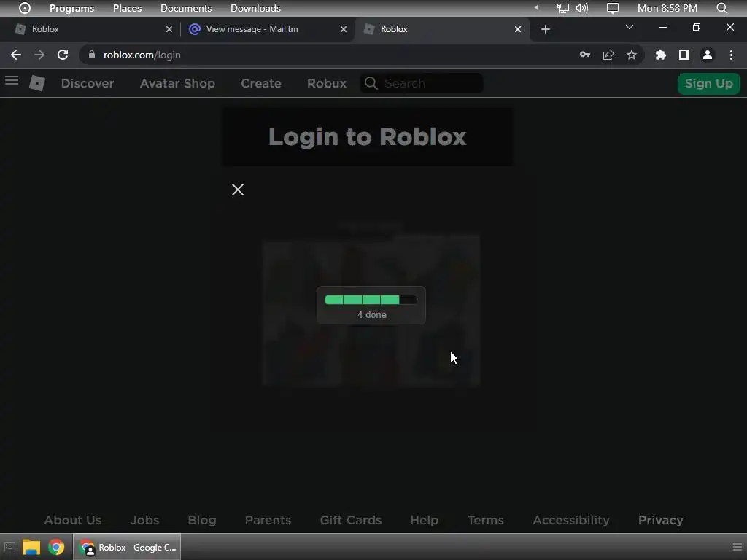This screenshot has width=747, height=560.
Task: Open a new browser tab with plus
Action: tap(546, 29)
